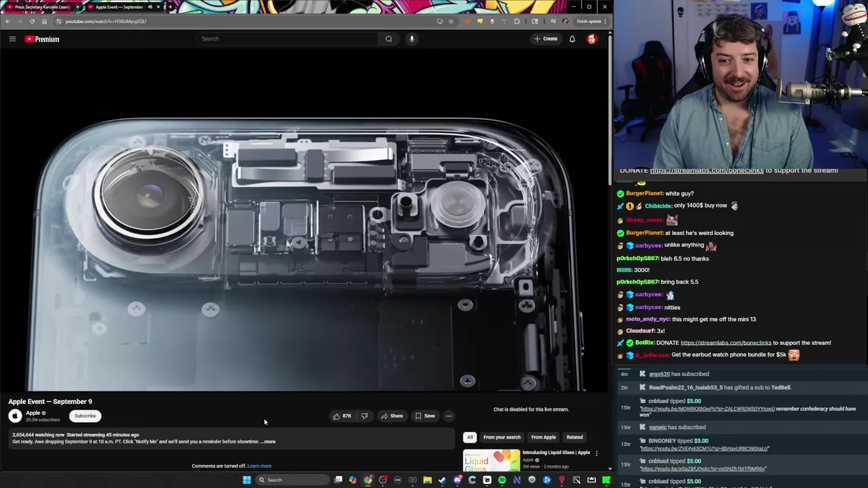Open Chrome from the taskbar

click(368, 480)
